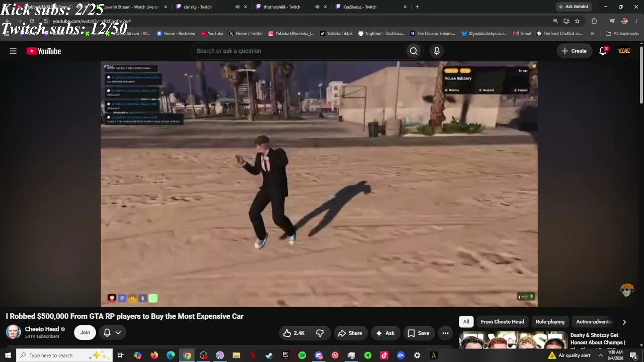Join the Cheeto Head channel

coord(85,332)
